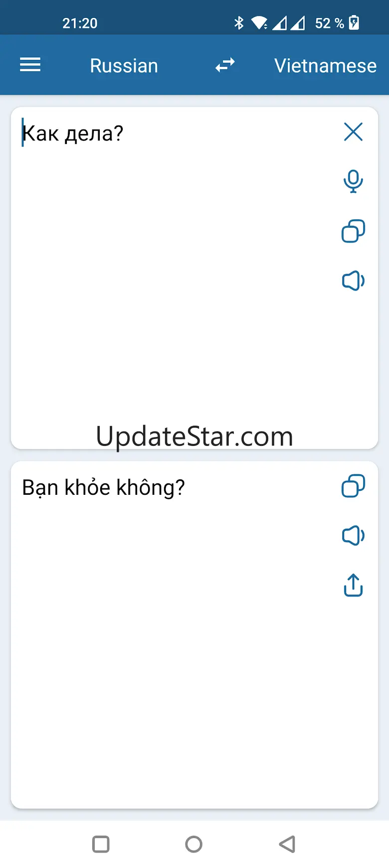
Task: Play audio of the Russian text
Action: [x=353, y=281]
